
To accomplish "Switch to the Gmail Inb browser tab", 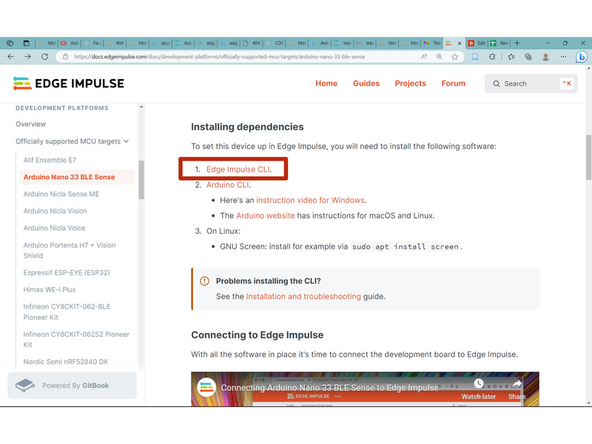I will [365, 43].
